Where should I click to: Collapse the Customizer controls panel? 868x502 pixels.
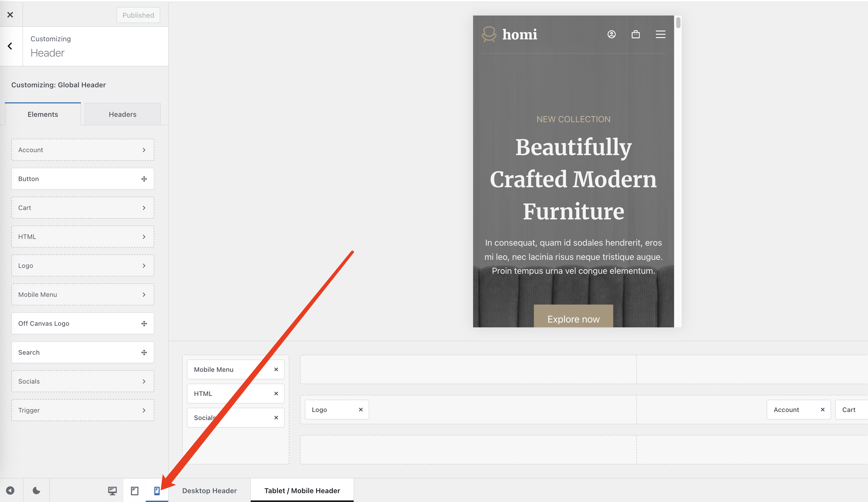[10, 490]
